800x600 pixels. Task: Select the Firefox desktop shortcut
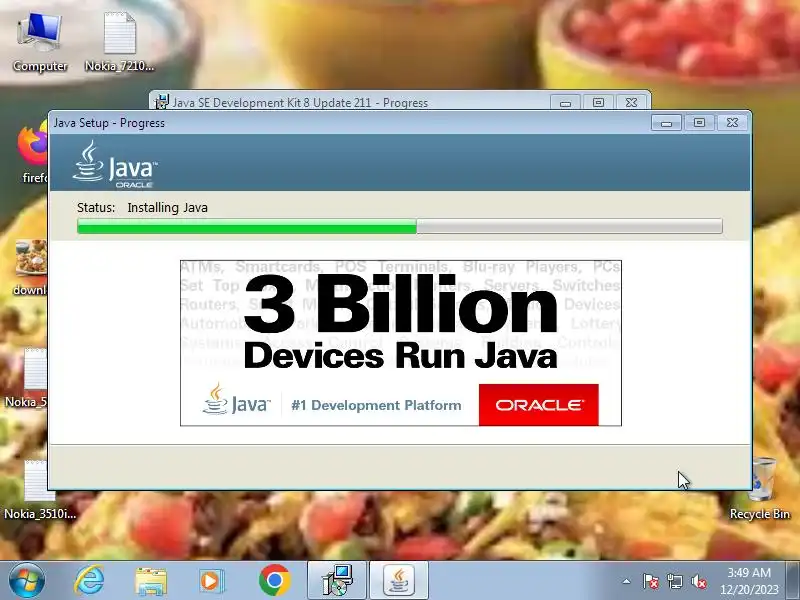pyautogui.click(x=33, y=152)
